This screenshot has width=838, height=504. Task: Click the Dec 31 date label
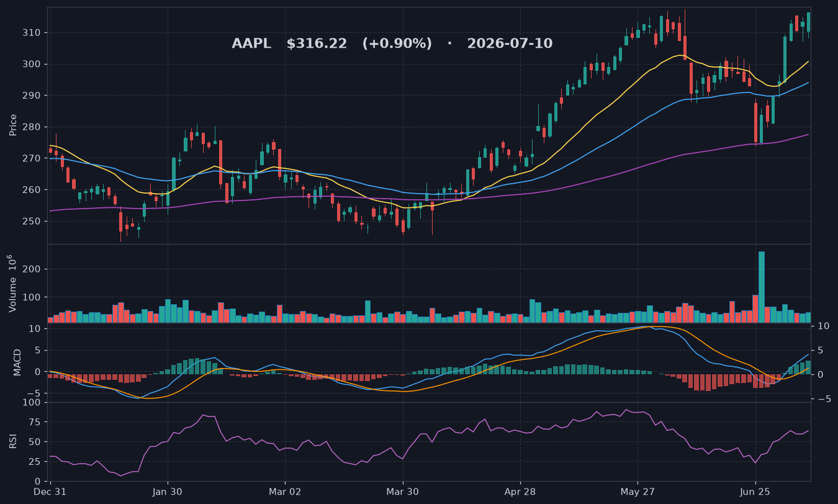tap(50, 492)
